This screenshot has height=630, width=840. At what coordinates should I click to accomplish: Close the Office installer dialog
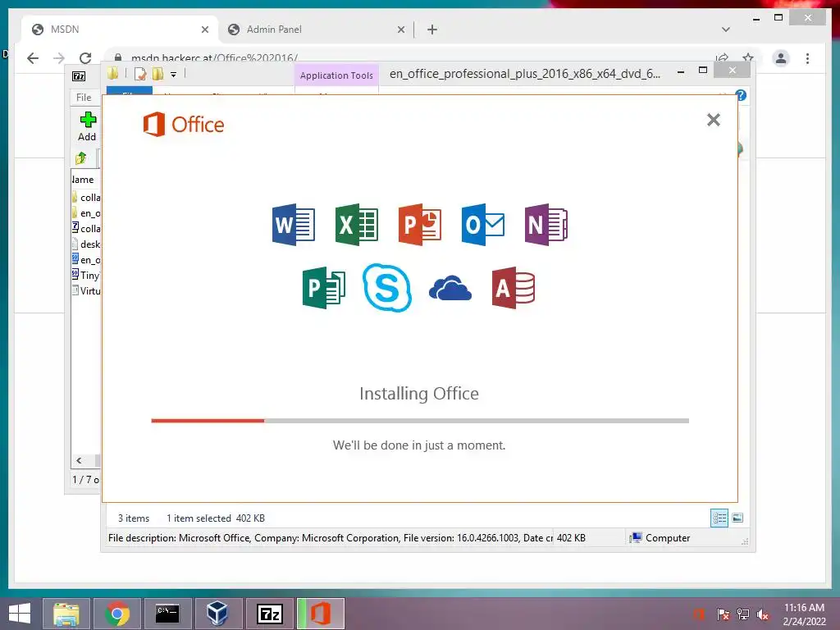713,120
